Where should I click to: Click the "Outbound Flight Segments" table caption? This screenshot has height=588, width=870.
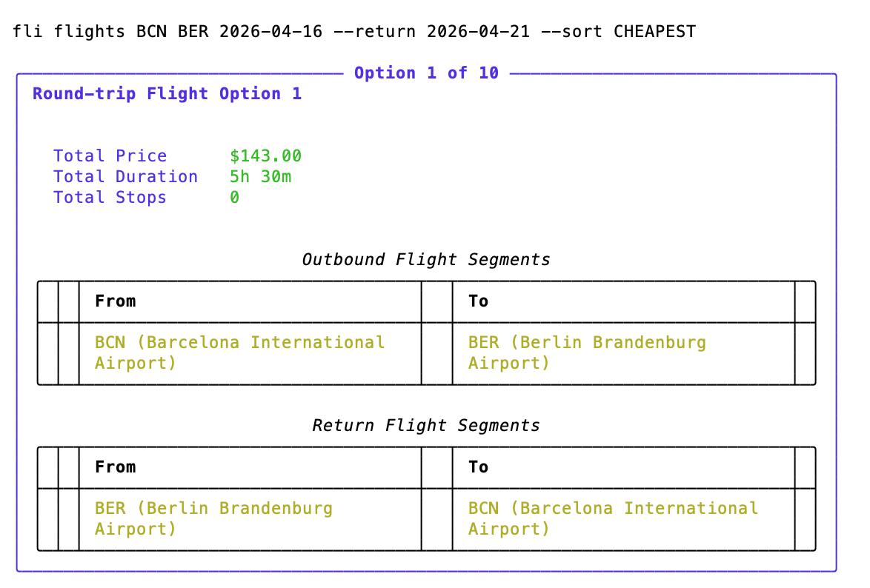coord(426,259)
